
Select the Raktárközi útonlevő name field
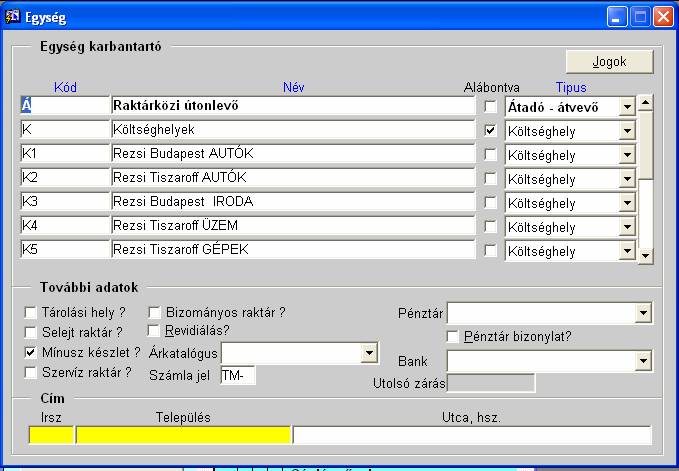[x=293, y=106]
